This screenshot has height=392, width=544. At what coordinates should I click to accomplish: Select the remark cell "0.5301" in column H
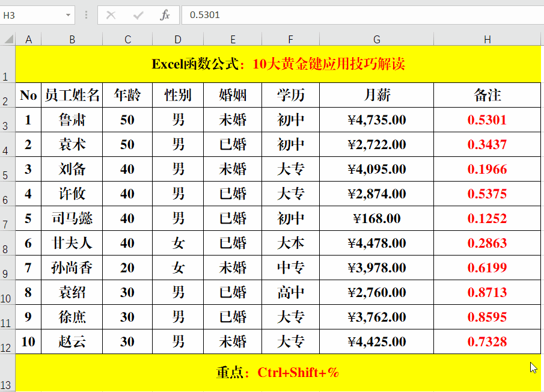pos(487,120)
